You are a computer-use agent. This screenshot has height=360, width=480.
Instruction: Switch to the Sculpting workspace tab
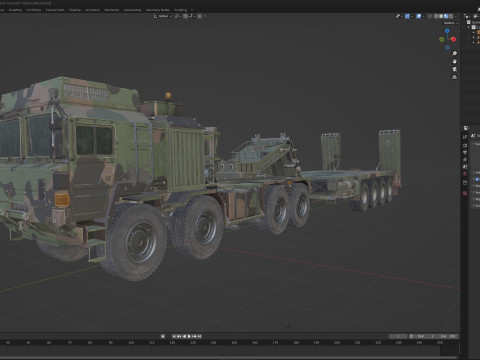15,10
